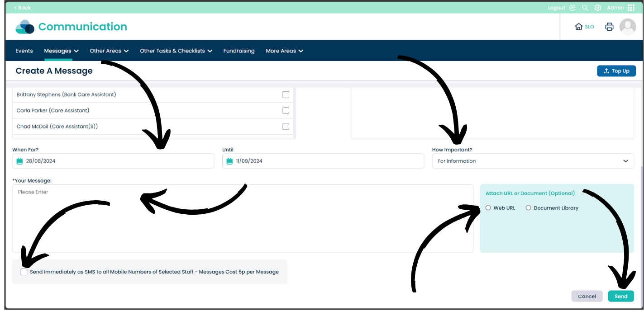This screenshot has width=644, height=311.
Task: Click the Until date field
Action: tap(323, 161)
